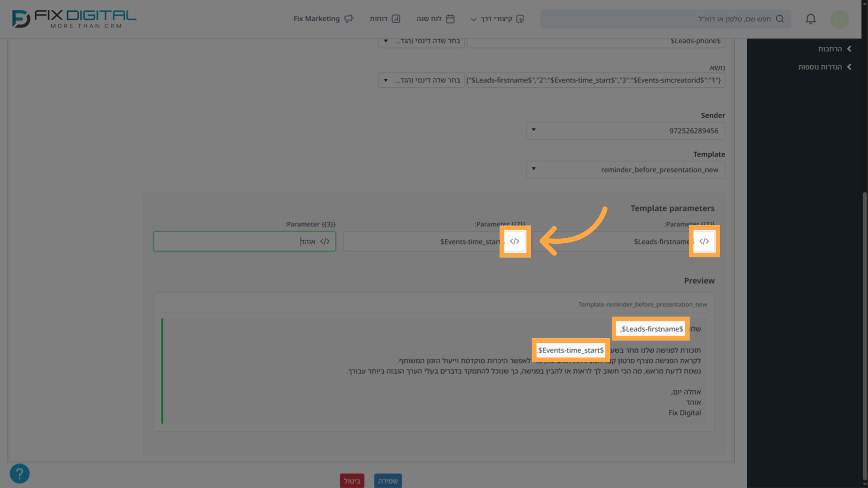868x488 pixels.
Task: Click the 'Sender' label
Action: 712,115
